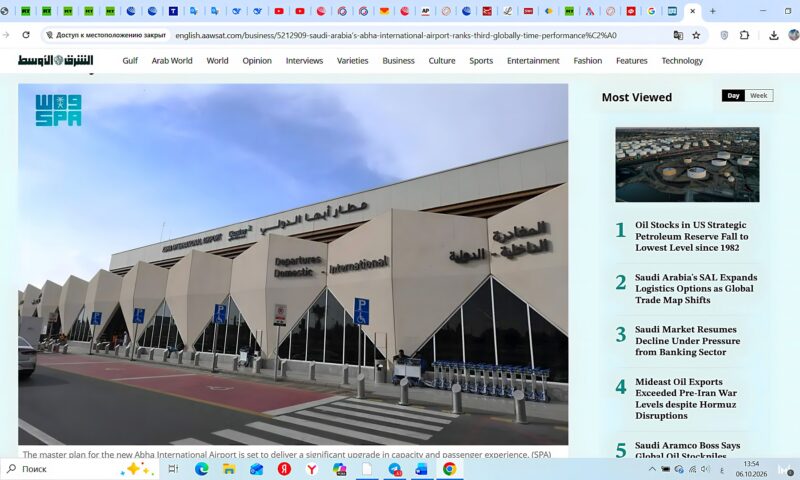This screenshot has width=800, height=480.
Task: Close the active browser tab
Action: point(692,11)
